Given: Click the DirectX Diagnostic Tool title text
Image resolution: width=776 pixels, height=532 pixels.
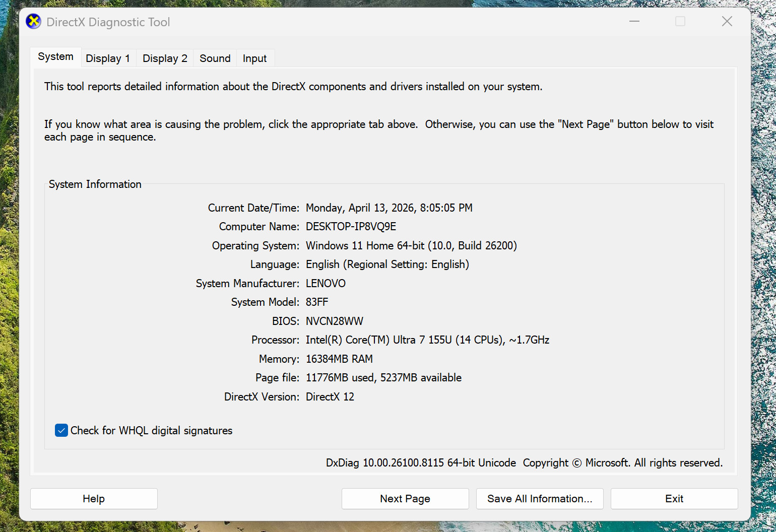Looking at the screenshot, I should point(108,22).
